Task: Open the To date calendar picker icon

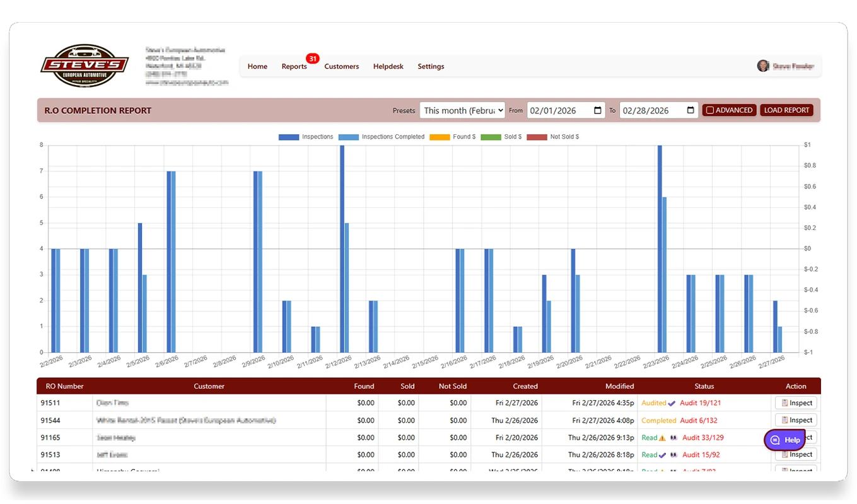Action: [x=691, y=110]
